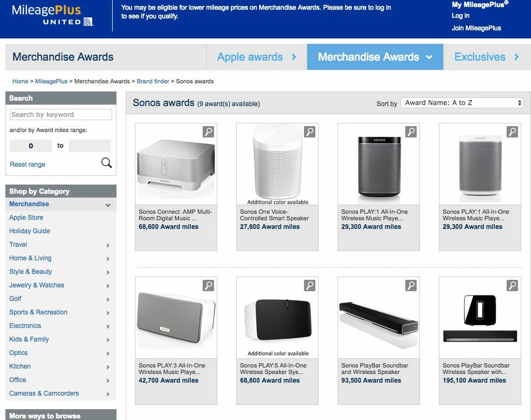Click Sonos PLAY:5 All-In-One title

click(273, 369)
